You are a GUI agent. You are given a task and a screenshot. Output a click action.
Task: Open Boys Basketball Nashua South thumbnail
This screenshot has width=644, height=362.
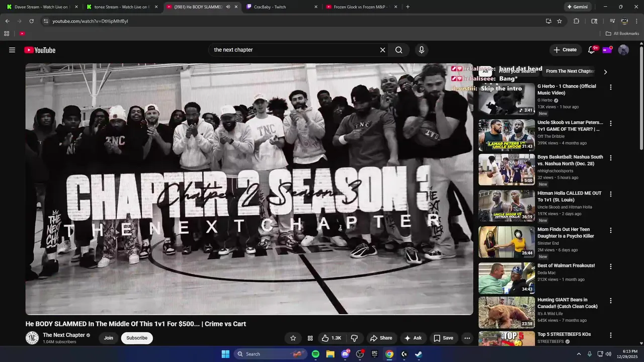(x=506, y=169)
